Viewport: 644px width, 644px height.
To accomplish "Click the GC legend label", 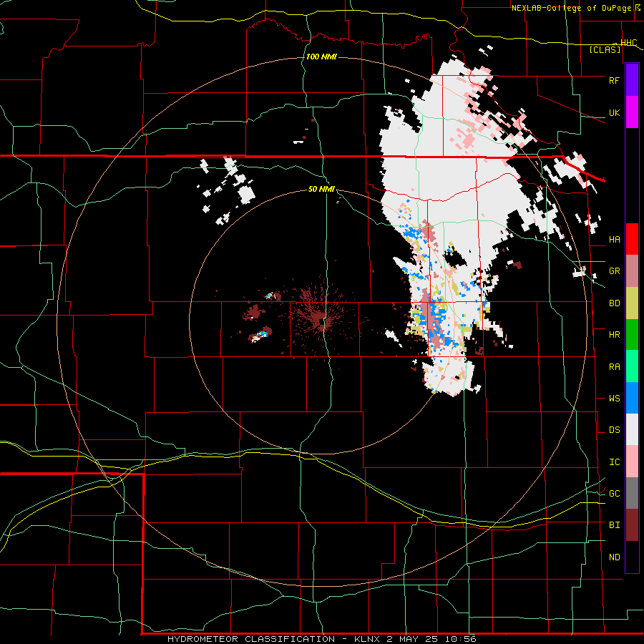I will point(614,494).
